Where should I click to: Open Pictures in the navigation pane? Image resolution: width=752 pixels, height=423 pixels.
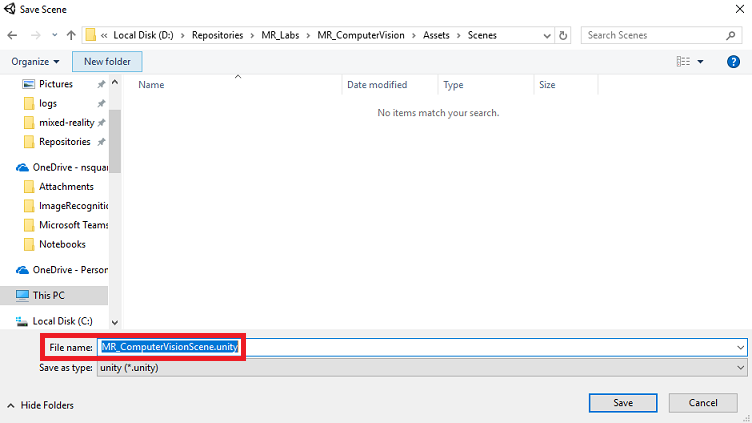(56, 84)
